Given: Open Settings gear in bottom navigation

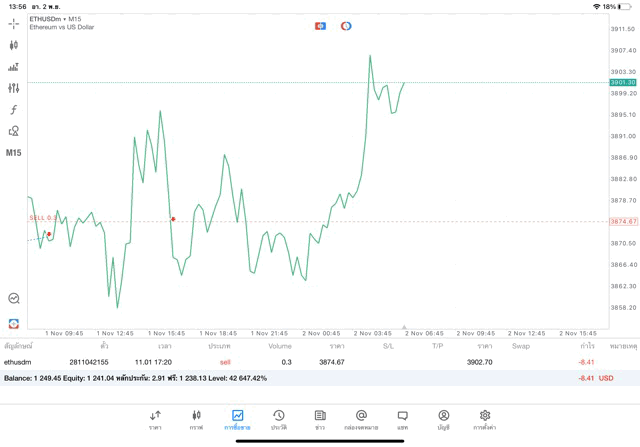Looking at the screenshot, I should click(x=485, y=419).
